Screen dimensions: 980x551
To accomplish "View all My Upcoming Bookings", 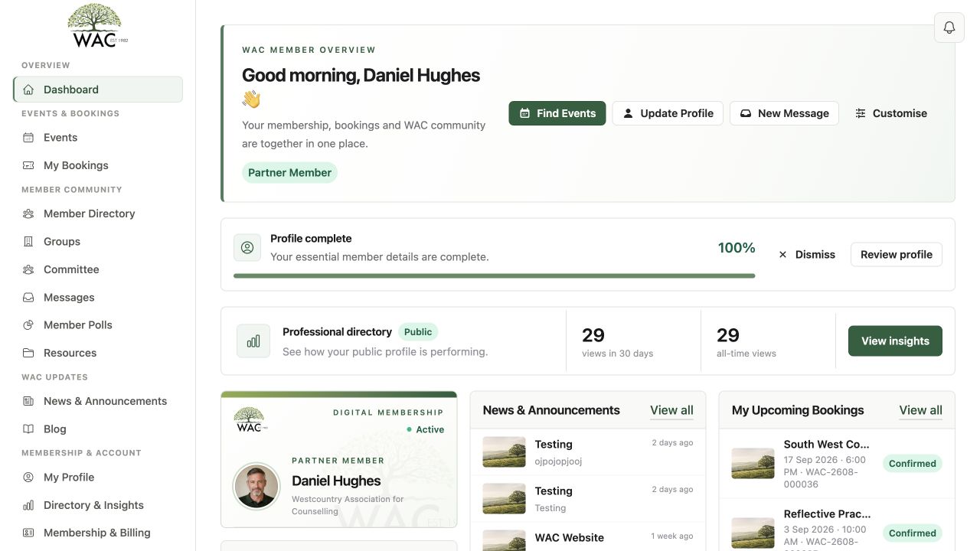I will pyautogui.click(x=920, y=410).
